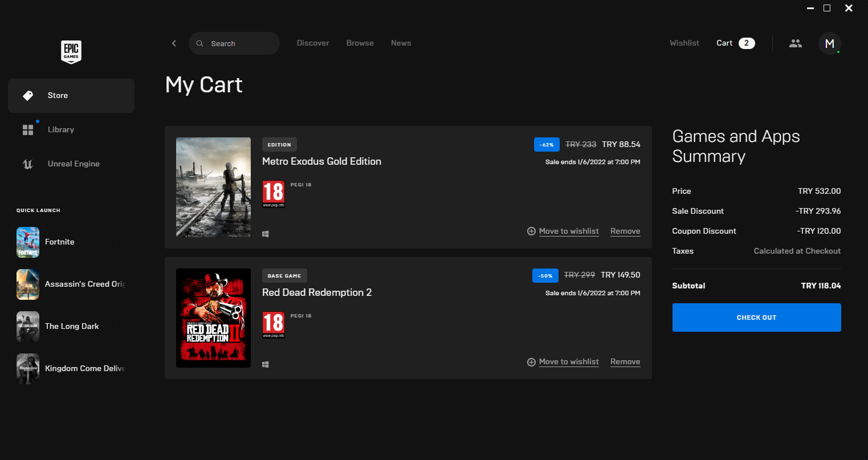Remove Red Dead Redemption 2 from cart
Image resolution: width=868 pixels, height=460 pixels.
(625, 362)
